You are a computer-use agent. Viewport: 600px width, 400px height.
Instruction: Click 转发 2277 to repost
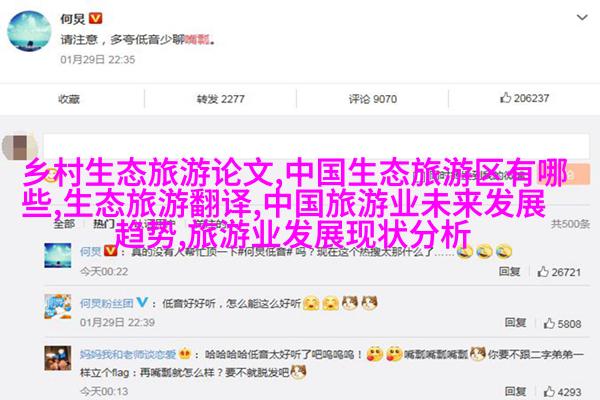point(220,99)
